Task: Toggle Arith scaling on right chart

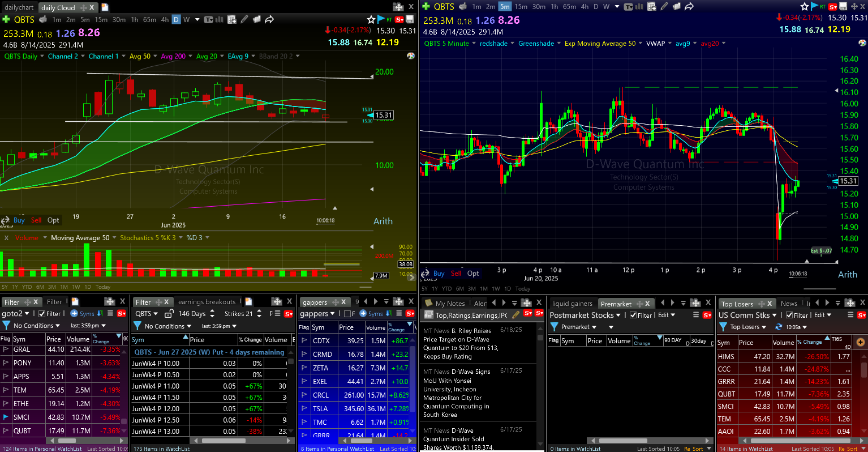Action: 848,274
